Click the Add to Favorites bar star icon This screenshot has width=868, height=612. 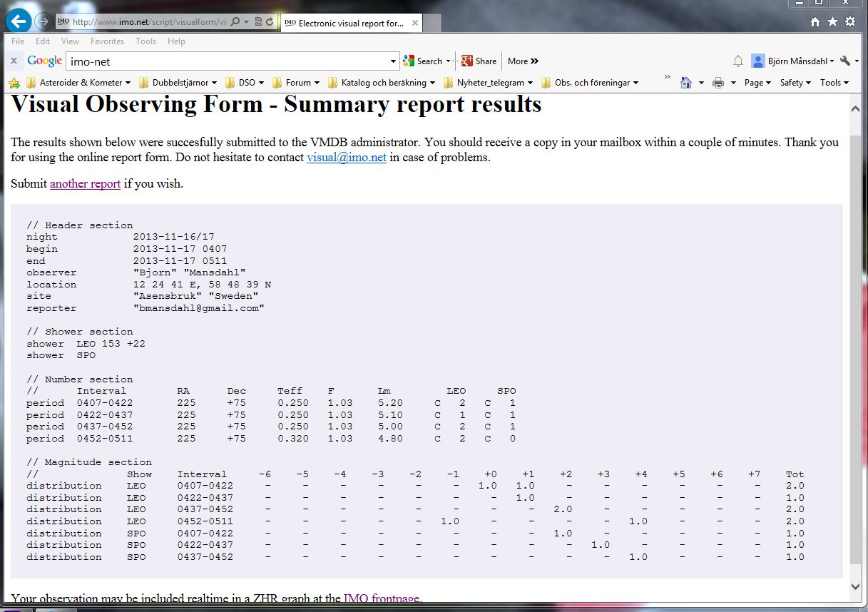click(x=14, y=83)
